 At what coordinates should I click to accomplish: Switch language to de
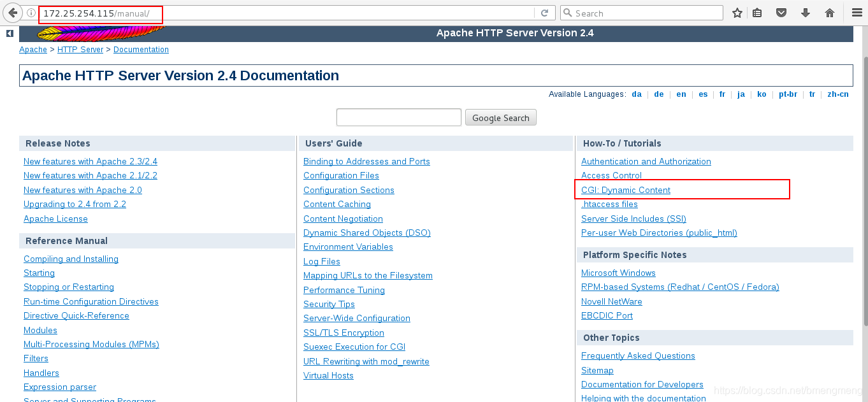[x=659, y=94]
